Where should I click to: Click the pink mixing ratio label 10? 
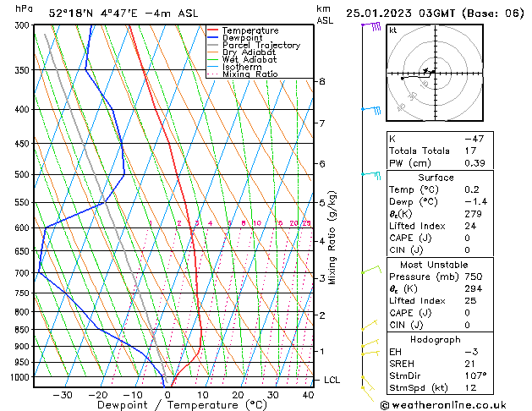[257, 223]
